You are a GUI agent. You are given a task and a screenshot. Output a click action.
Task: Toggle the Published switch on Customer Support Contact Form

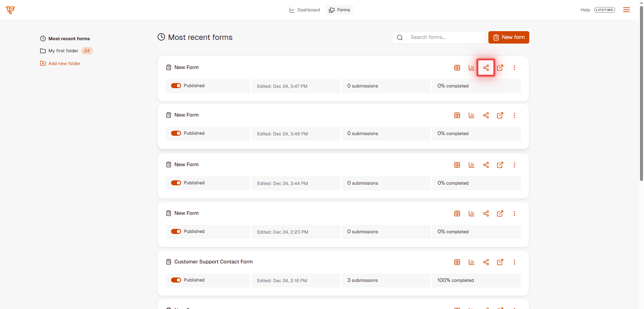(176, 280)
